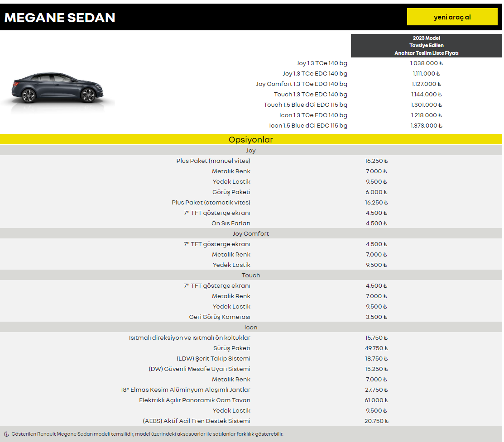
Task: Click the 'Opsiyonlar' yellow section header
Action: coord(251,139)
